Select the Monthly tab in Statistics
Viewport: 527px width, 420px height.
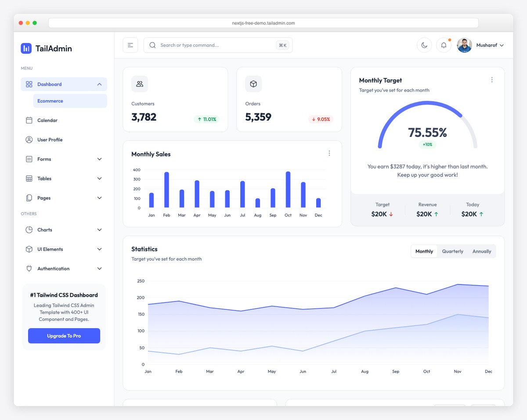click(423, 251)
